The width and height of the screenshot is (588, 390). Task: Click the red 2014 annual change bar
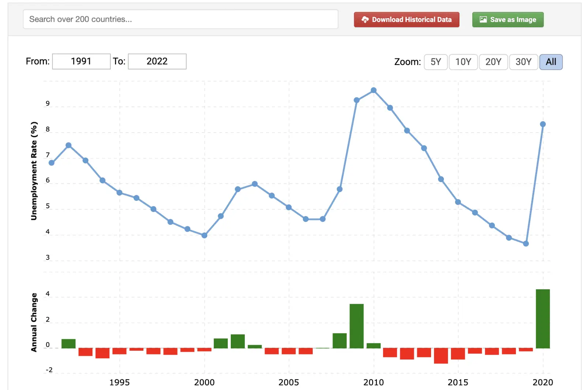pos(441,355)
